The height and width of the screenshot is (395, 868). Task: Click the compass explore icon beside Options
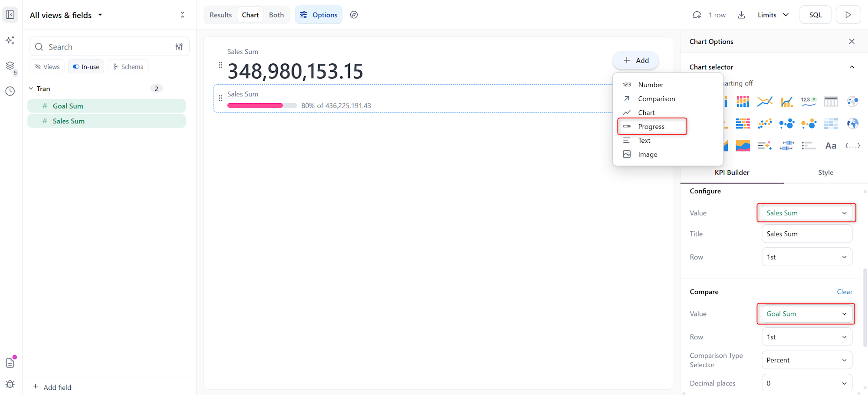(x=354, y=15)
